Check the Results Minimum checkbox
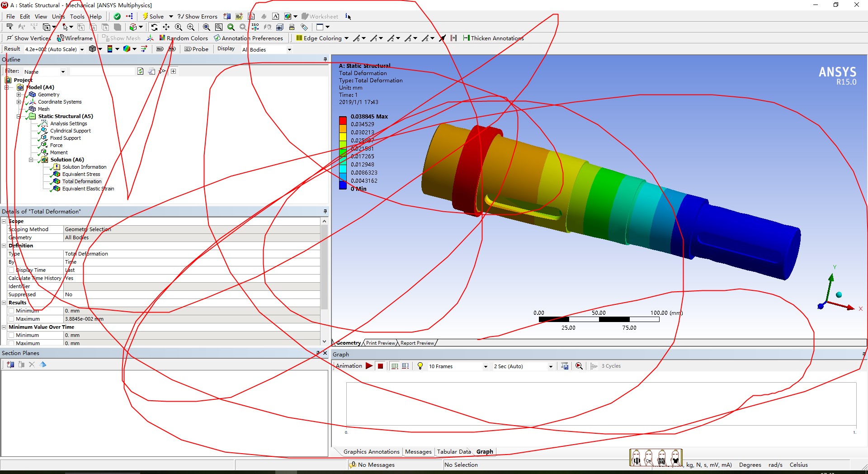 coord(12,311)
